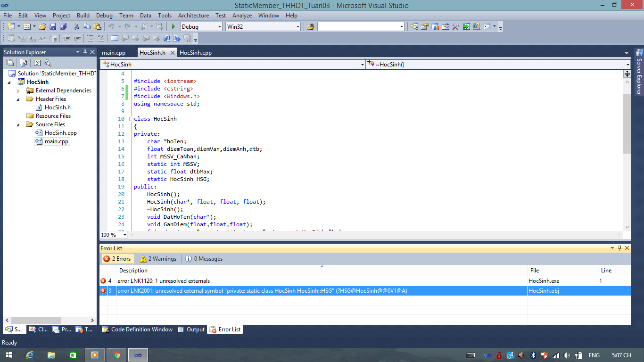Image resolution: width=644 pixels, height=362 pixels.
Task: Open Properties icon in Solution Explorer toolbar
Action: (10, 63)
